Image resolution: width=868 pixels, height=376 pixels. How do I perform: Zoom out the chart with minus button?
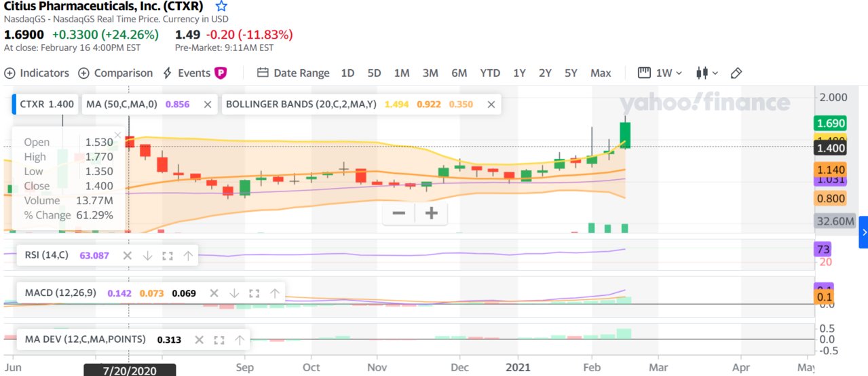point(399,214)
